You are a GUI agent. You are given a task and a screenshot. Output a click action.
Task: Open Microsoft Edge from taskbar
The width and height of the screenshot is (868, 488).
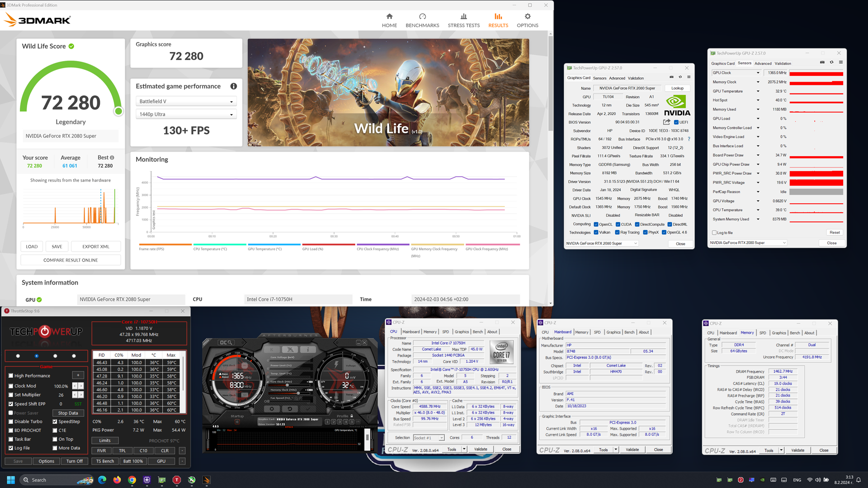tap(102, 480)
